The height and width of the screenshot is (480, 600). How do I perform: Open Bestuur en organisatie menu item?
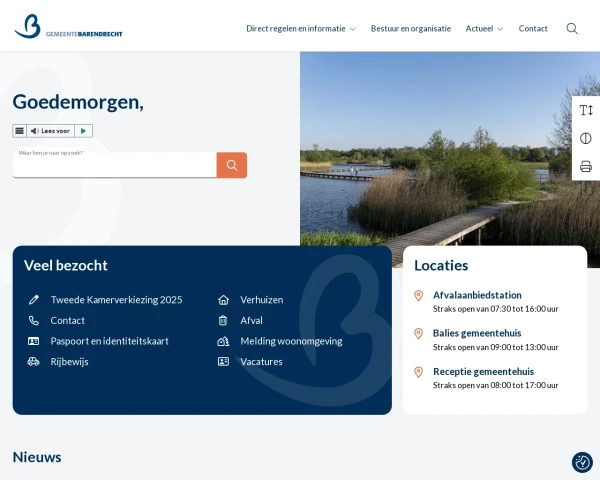(410, 28)
